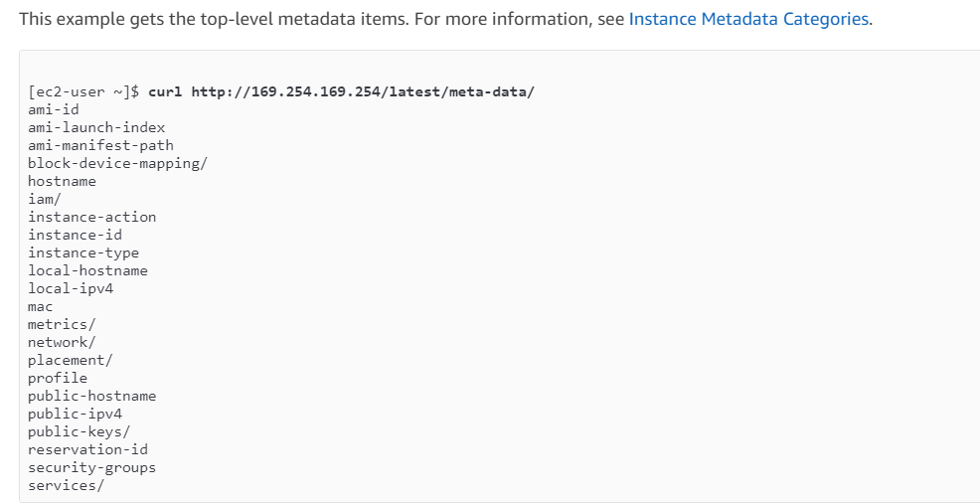The width and height of the screenshot is (980, 503).
Task: Click the services/ line at the bottom
Action: (x=66, y=485)
